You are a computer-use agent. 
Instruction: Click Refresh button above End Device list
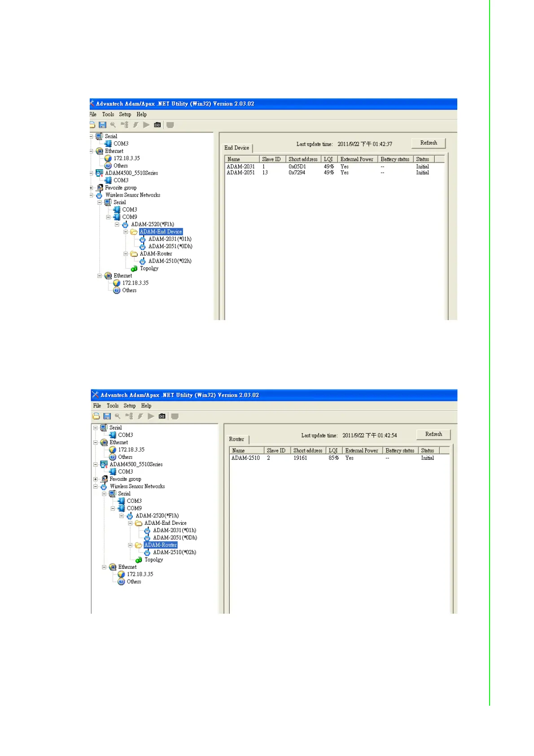(429, 143)
